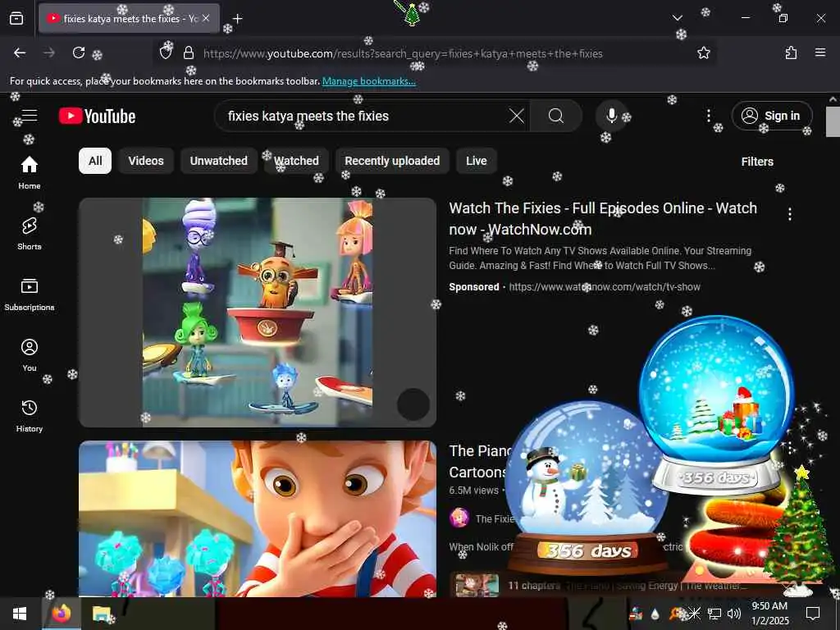
Task: Open the watchnow.com sponsored URL
Action: 605,287
